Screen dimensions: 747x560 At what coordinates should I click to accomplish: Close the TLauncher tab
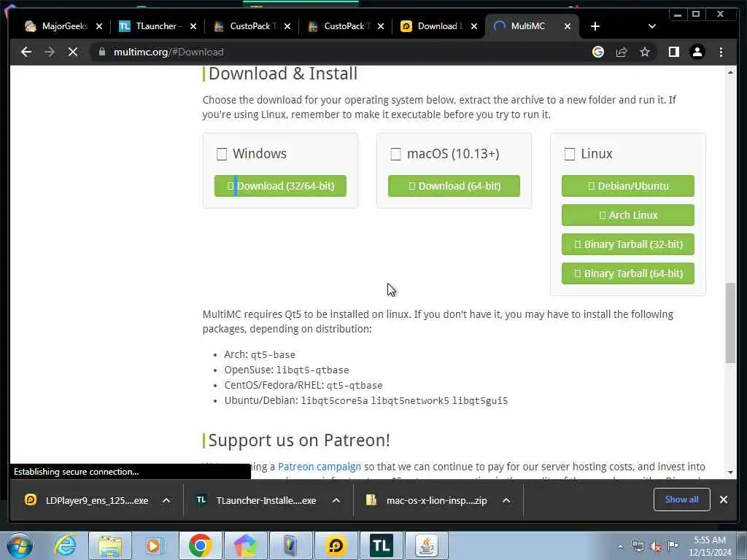[193, 26]
